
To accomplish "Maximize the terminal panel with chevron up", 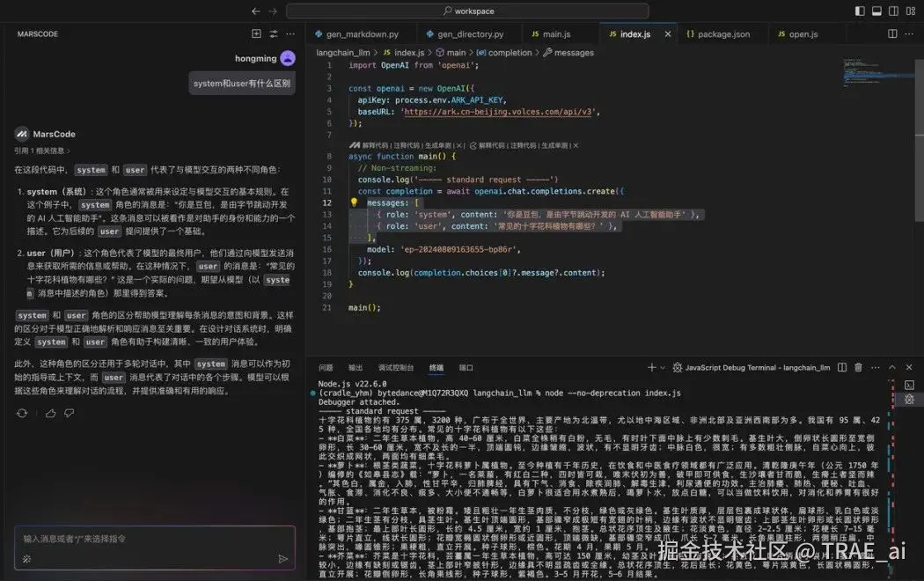I will click(x=892, y=368).
